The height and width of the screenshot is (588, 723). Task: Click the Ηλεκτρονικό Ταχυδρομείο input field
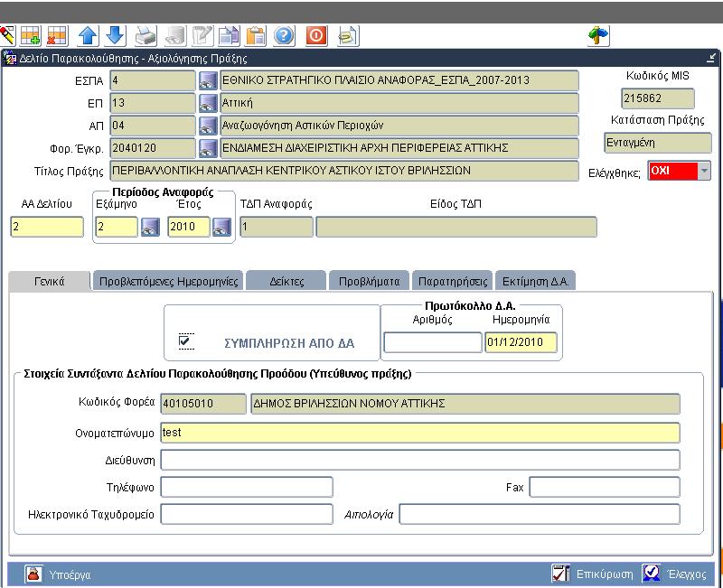pyautogui.click(x=247, y=514)
